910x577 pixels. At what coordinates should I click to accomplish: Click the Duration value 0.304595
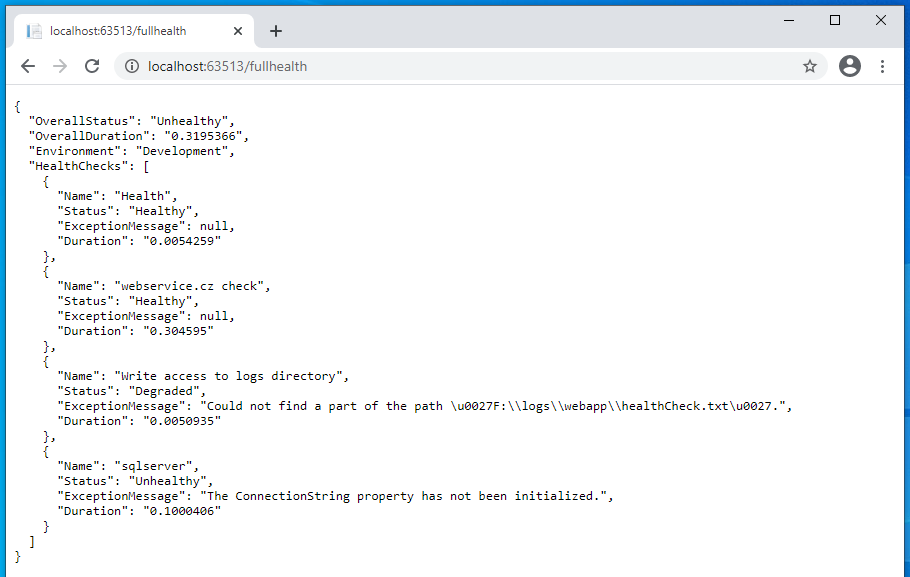coord(179,331)
